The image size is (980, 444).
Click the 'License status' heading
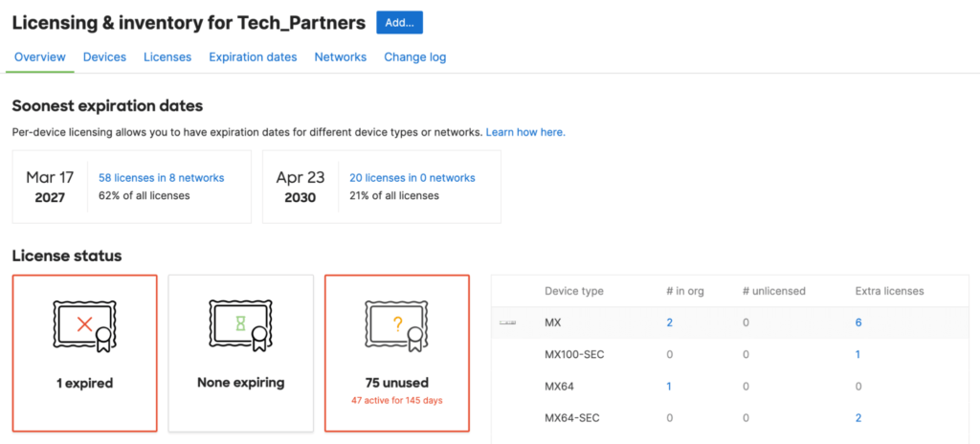pos(67,255)
